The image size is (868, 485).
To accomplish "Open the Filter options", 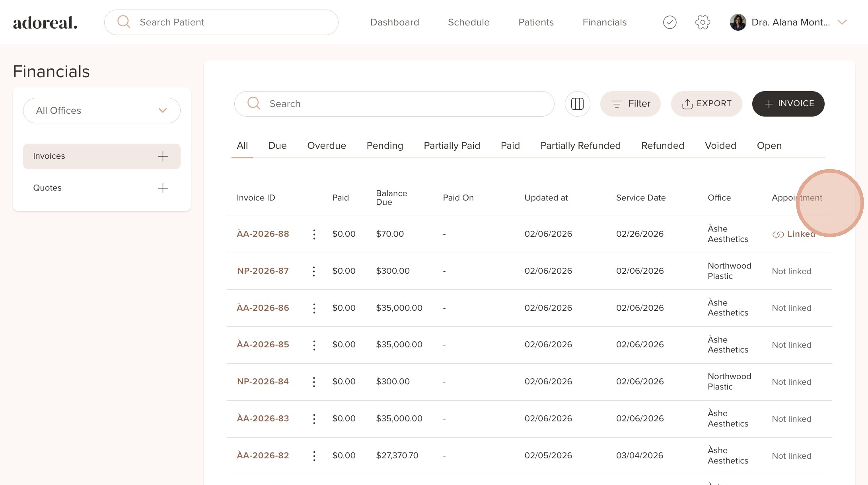I will point(631,104).
